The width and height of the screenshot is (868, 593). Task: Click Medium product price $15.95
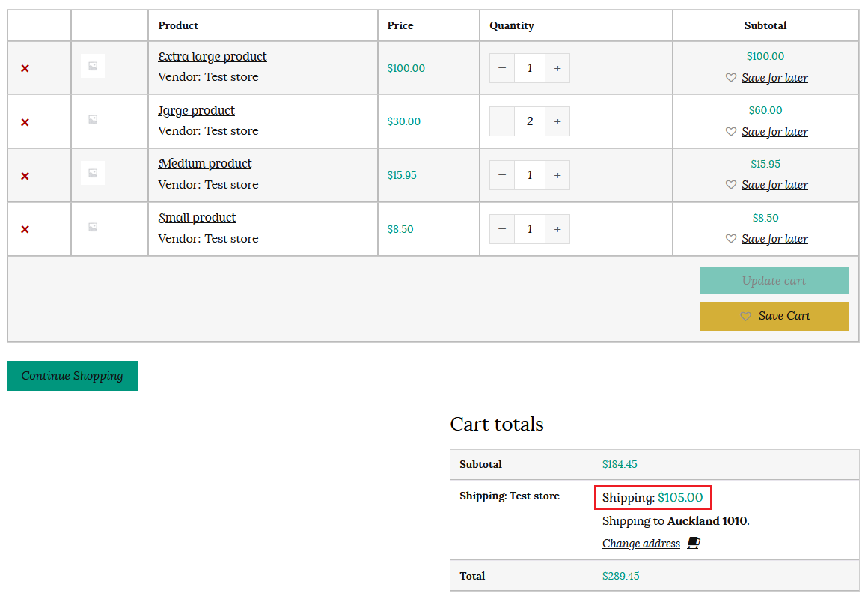pos(402,175)
